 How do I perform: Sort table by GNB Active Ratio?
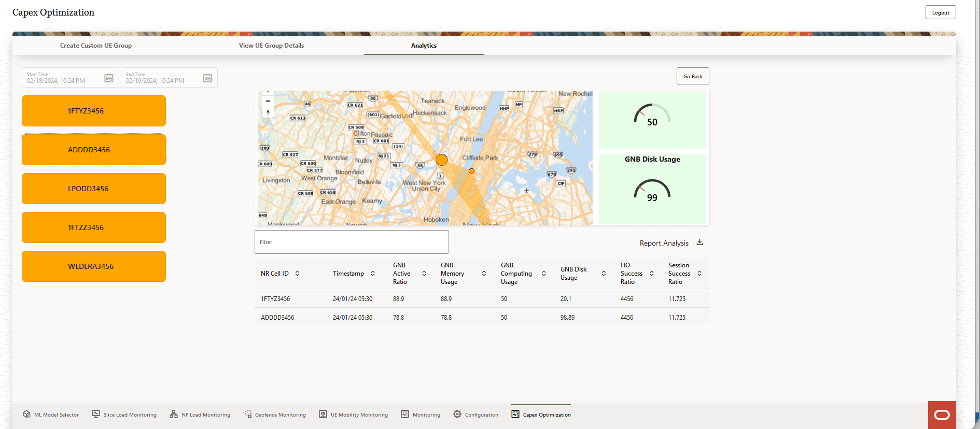(x=424, y=274)
